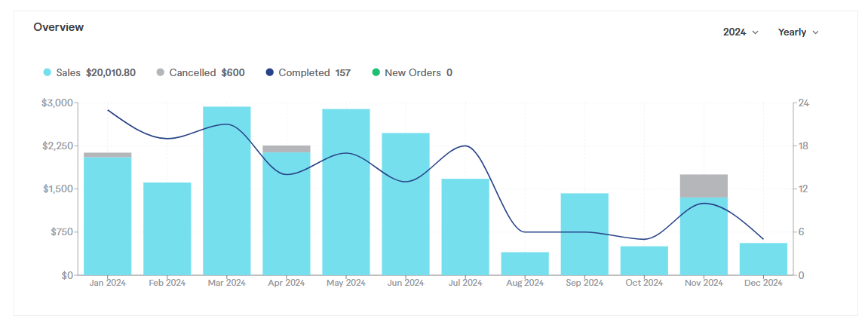Click the Sep 2024 sales bar
The width and height of the screenshot is (868, 325).
point(584,234)
